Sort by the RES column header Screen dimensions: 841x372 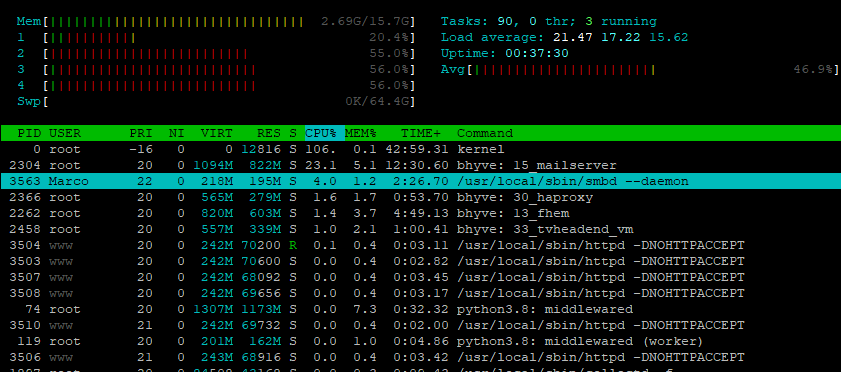point(269,133)
